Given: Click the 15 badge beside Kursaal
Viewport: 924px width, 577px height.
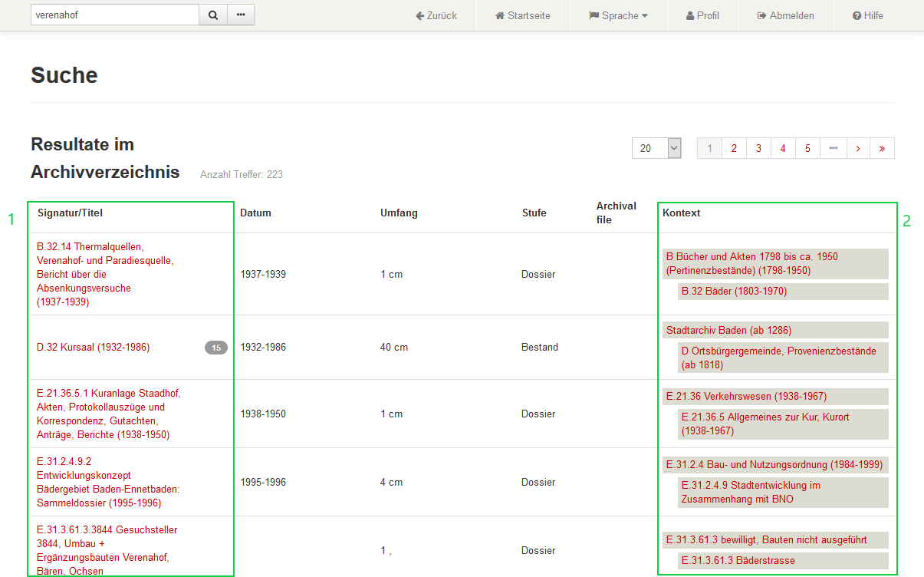Looking at the screenshot, I should coord(216,348).
